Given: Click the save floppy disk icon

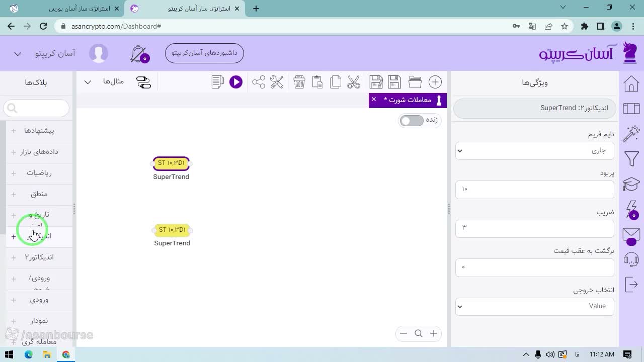Looking at the screenshot, I should (394, 82).
